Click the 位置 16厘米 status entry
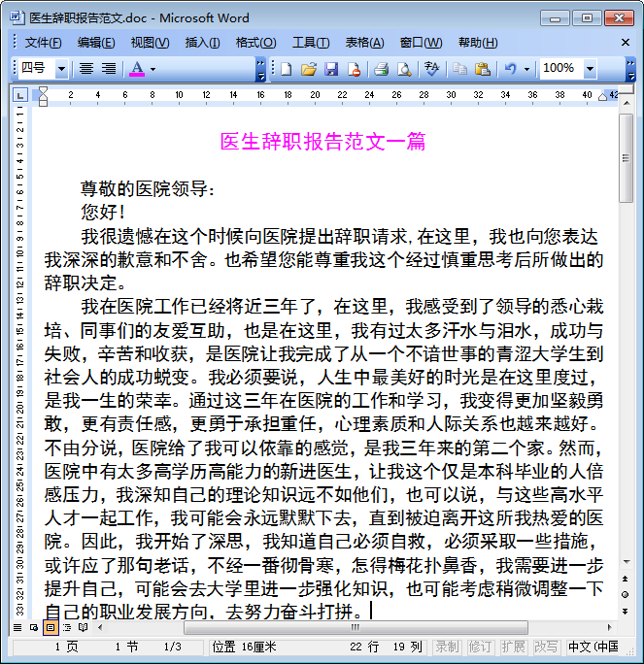The height and width of the screenshot is (664, 644). coord(244,647)
